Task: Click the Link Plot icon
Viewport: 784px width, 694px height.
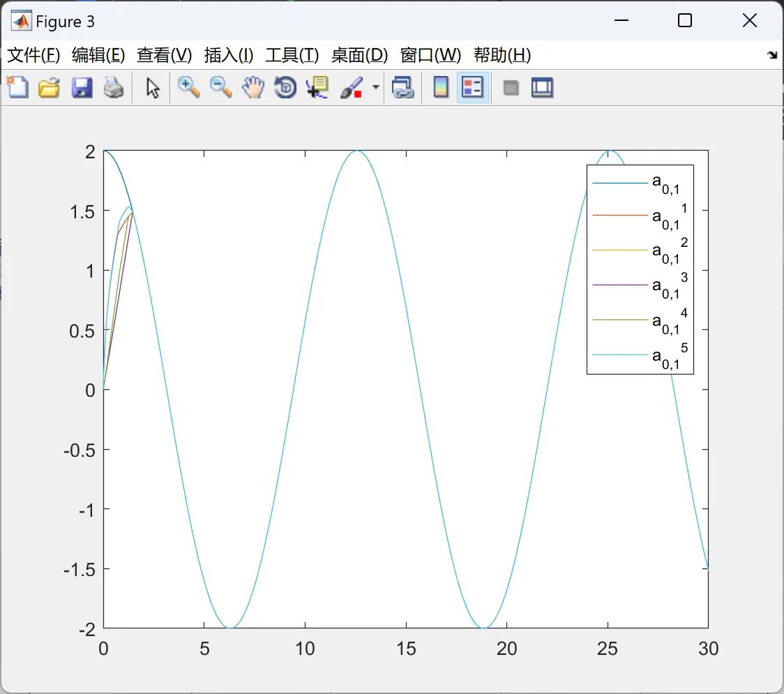Action: point(403,87)
